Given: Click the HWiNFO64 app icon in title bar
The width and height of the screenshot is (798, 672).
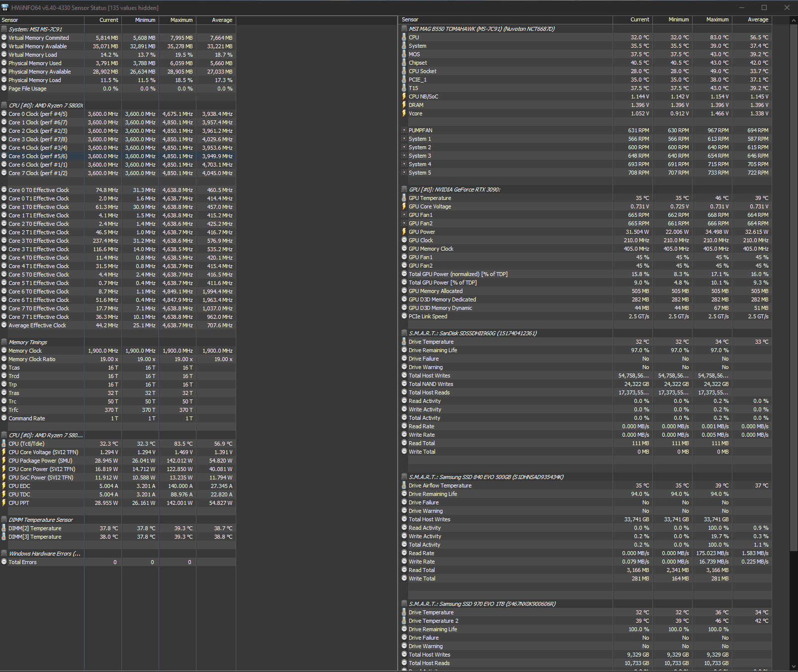Looking at the screenshot, I should pos(5,7).
